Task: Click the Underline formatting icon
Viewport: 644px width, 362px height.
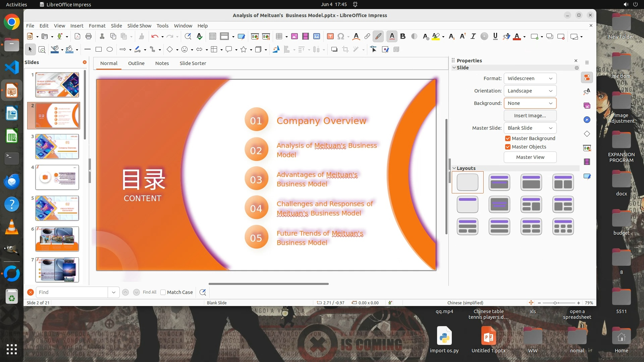Action: pos(495,36)
